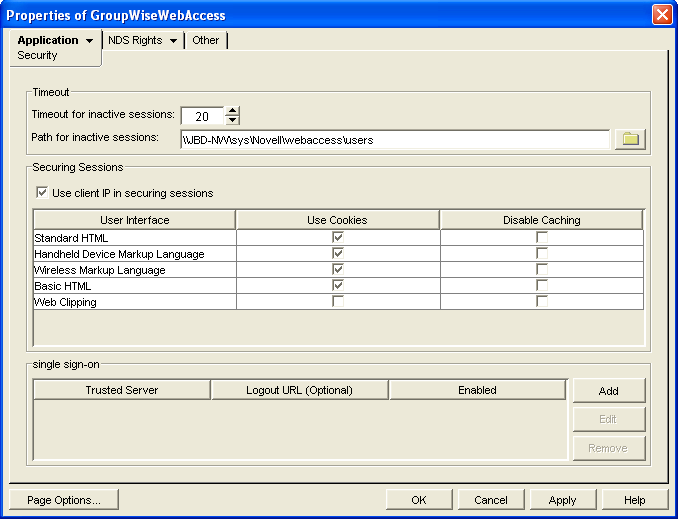This screenshot has width=678, height=519.
Task: Switch to the Other tab
Action: point(206,40)
